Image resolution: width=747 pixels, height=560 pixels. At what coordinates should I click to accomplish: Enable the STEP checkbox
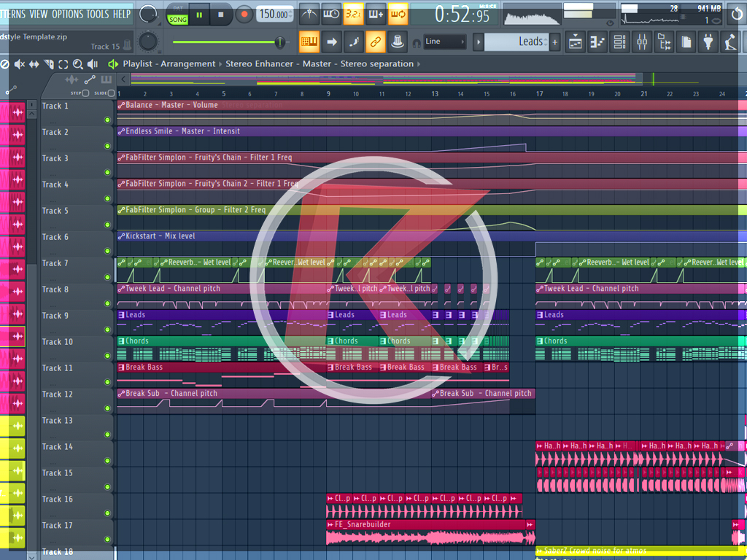(85, 93)
